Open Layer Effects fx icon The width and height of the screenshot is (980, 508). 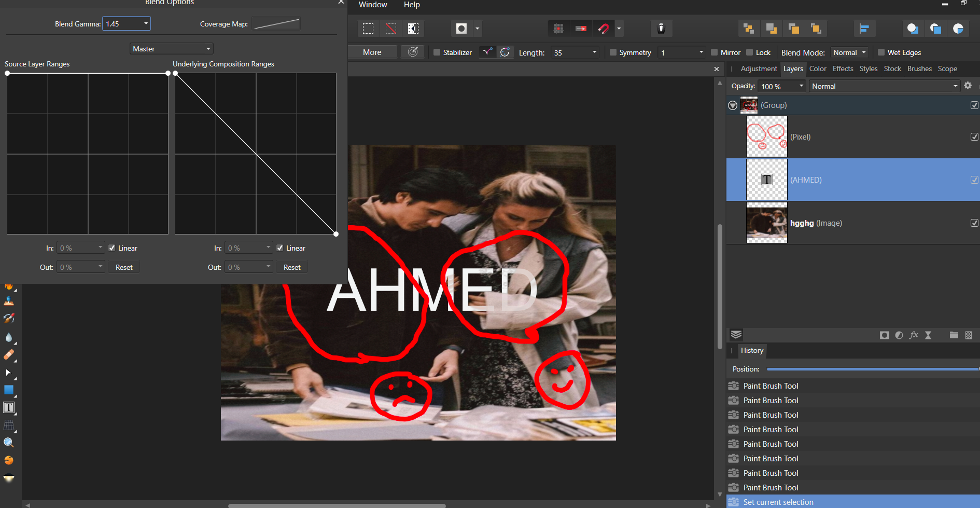pyautogui.click(x=914, y=335)
